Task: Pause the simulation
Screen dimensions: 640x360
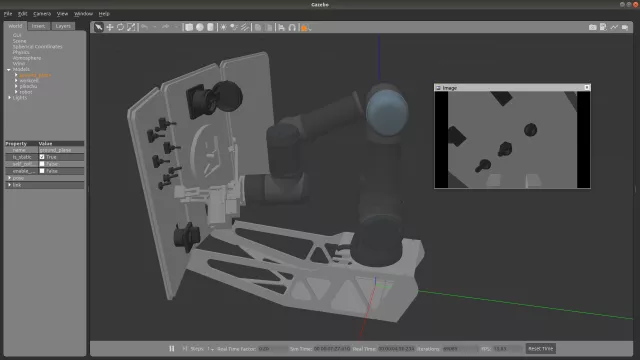Action: (172, 349)
